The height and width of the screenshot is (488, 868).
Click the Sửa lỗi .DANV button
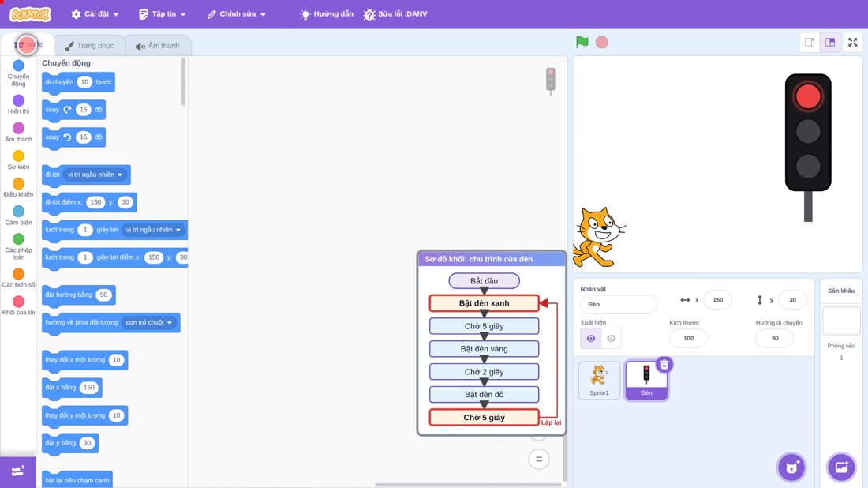[395, 14]
